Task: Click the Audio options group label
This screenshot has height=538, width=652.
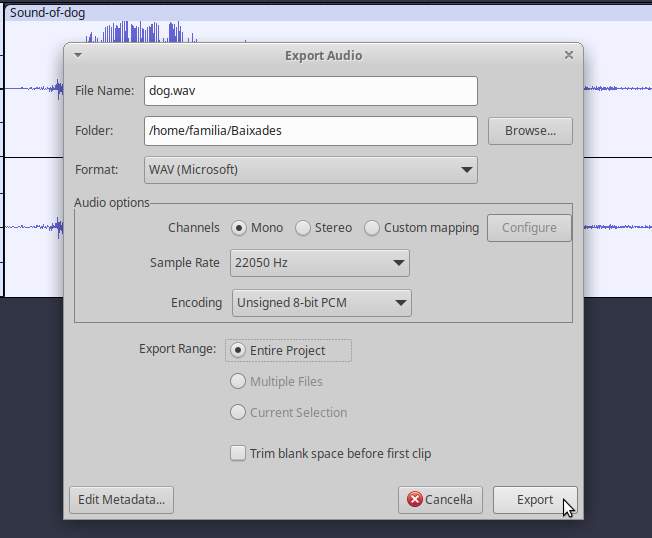Action: (x=112, y=202)
